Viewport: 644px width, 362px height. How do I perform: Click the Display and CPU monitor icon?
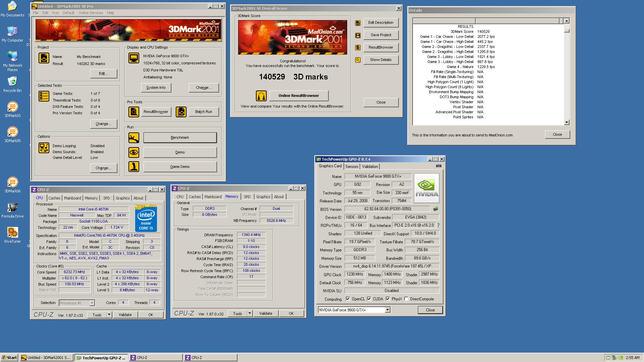pyautogui.click(x=134, y=58)
